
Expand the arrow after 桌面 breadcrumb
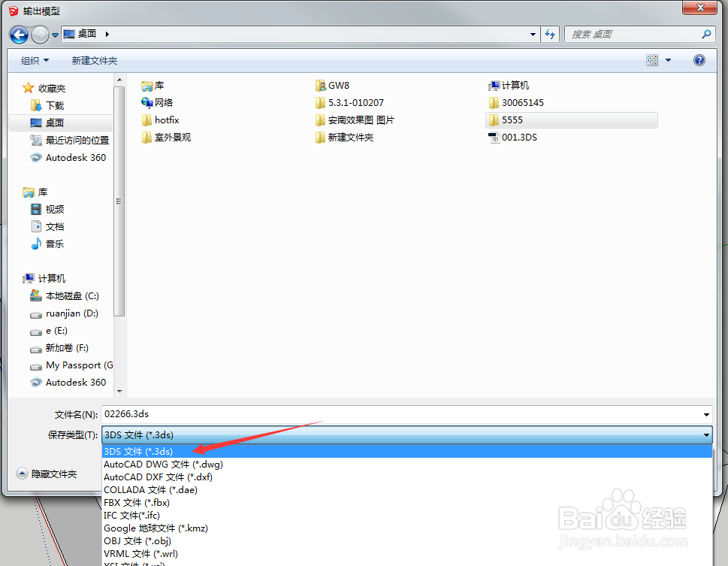click(x=107, y=34)
